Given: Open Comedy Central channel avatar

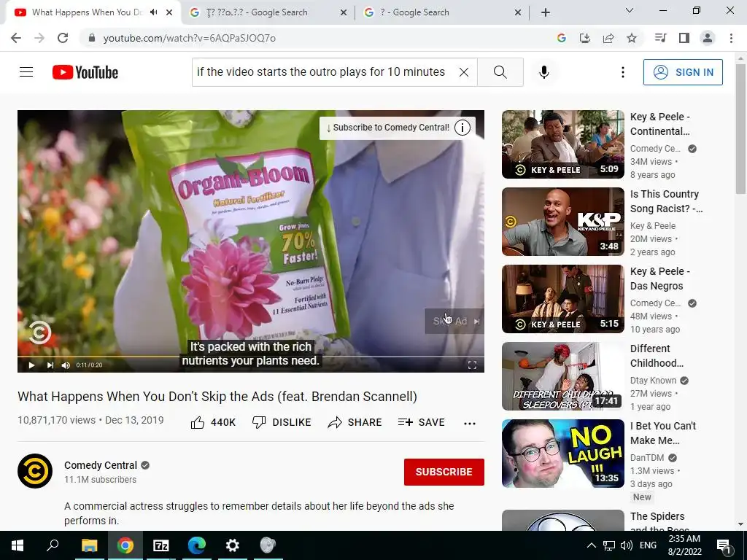Looking at the screenshot, I should 35,471.
